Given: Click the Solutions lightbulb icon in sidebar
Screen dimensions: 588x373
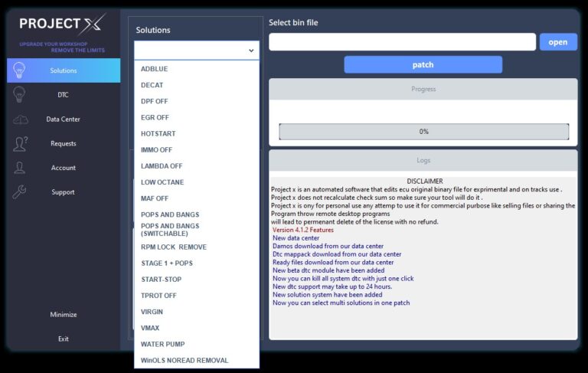Looking at the screenshot, I should (x=20, y=70).
